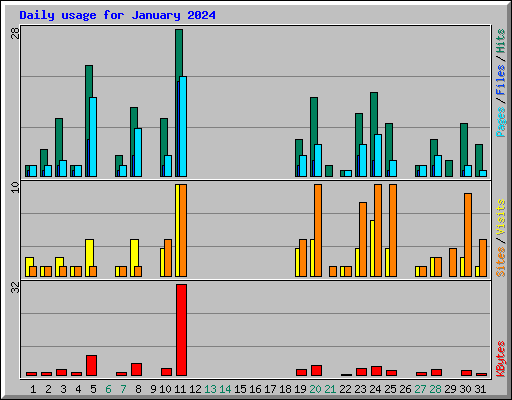Click the orange Sites bar for day 30
This screenshot has height=400, width=512.
(x=468, y=235)
